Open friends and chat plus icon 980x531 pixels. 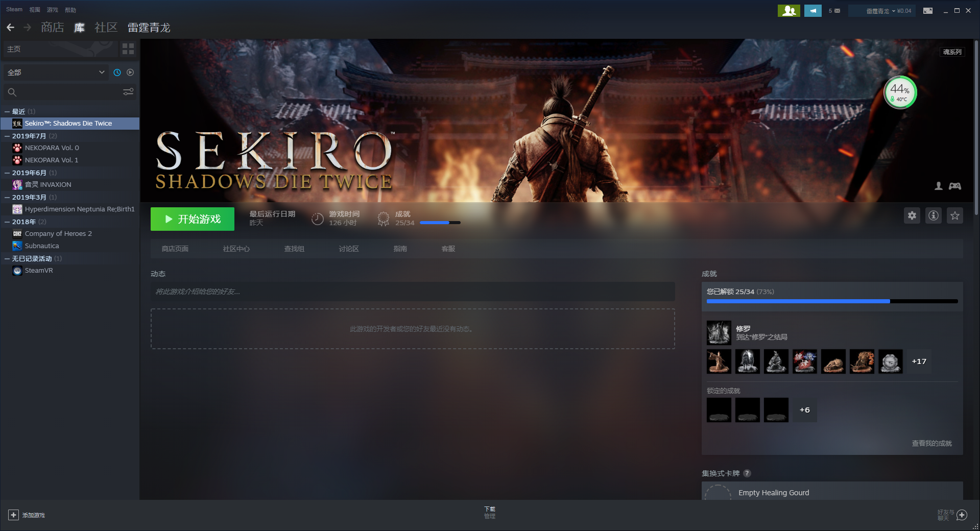[x=962, y=515]
